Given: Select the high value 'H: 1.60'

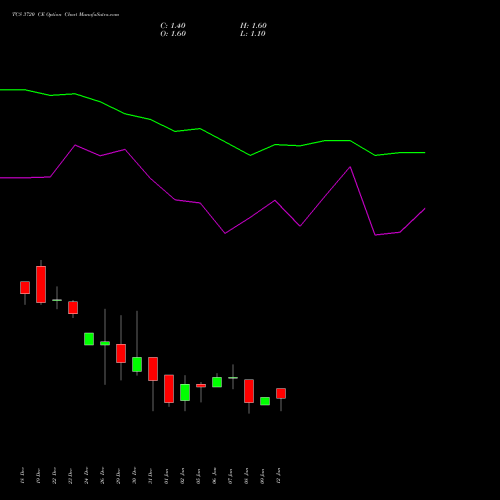Looking at the screenshot, I should (x=253, y=26).
